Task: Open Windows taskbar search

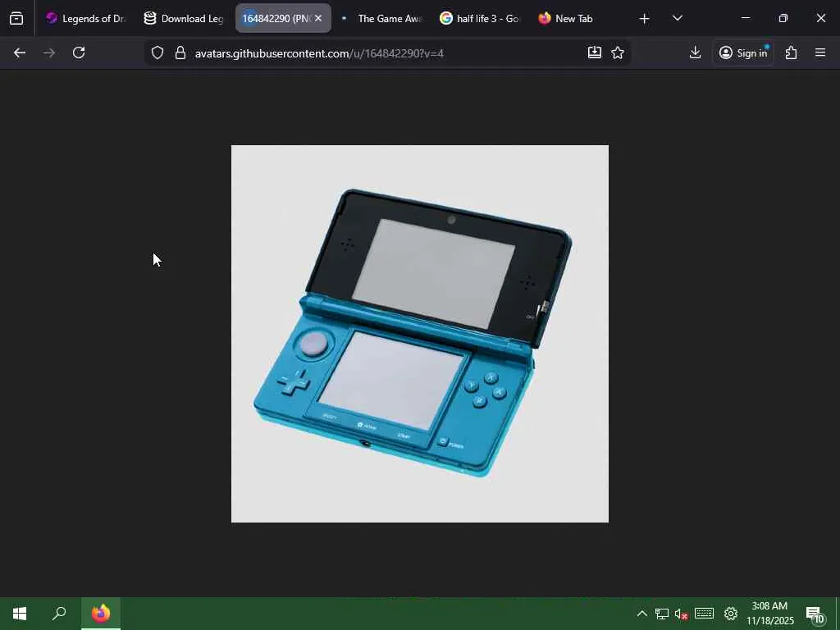Action: pos(59,614)
